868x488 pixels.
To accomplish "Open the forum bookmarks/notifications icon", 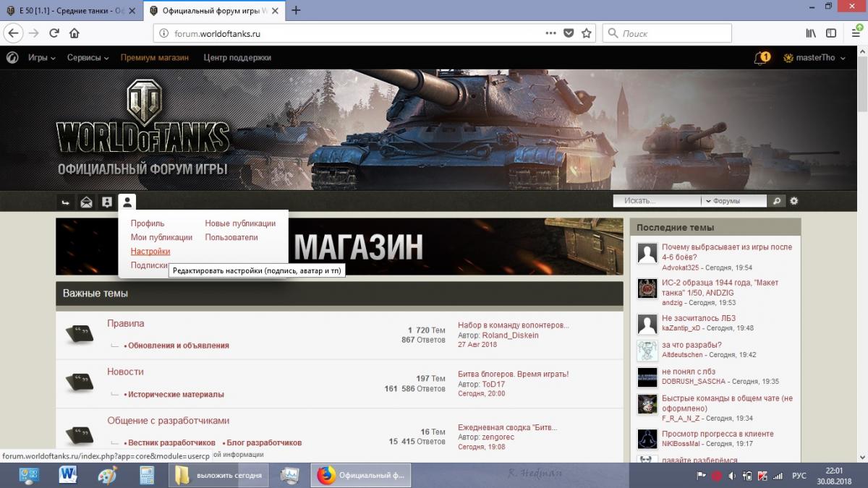I will click(106, 202).
